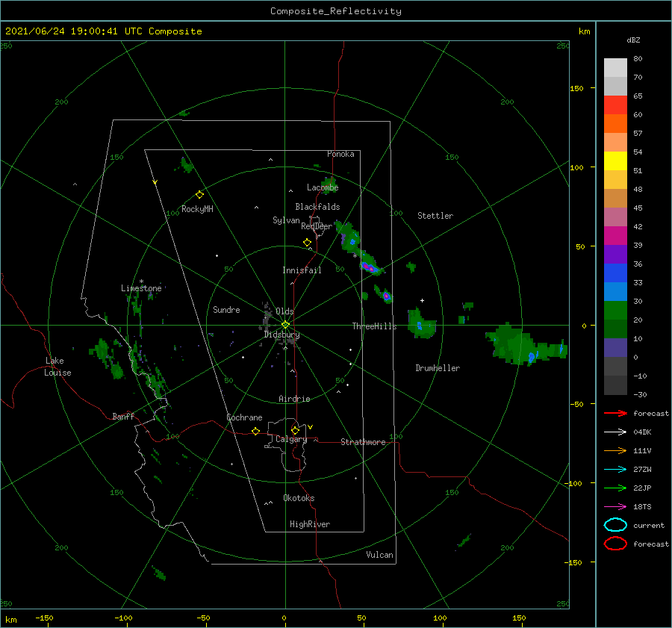Viewport: 672px width, 628px height.
Task: Click the Okotoks label
Action: 299,498
